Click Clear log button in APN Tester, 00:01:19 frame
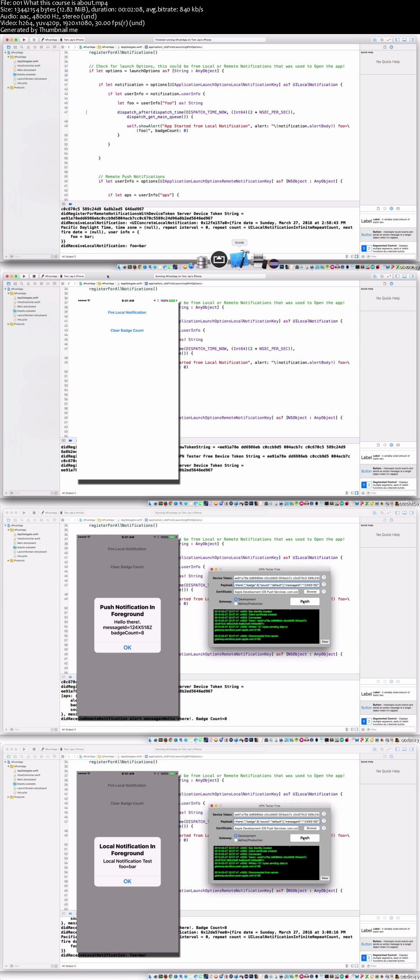 (325, 642)
